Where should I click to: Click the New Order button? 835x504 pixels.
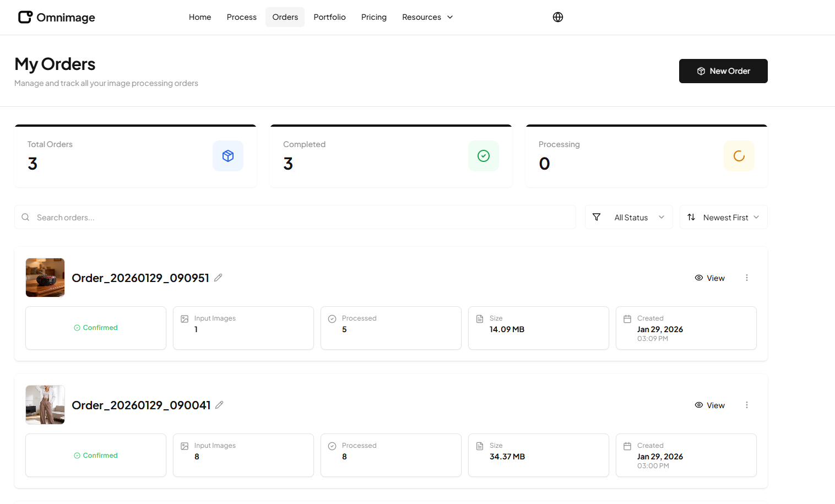coord(723,71)
